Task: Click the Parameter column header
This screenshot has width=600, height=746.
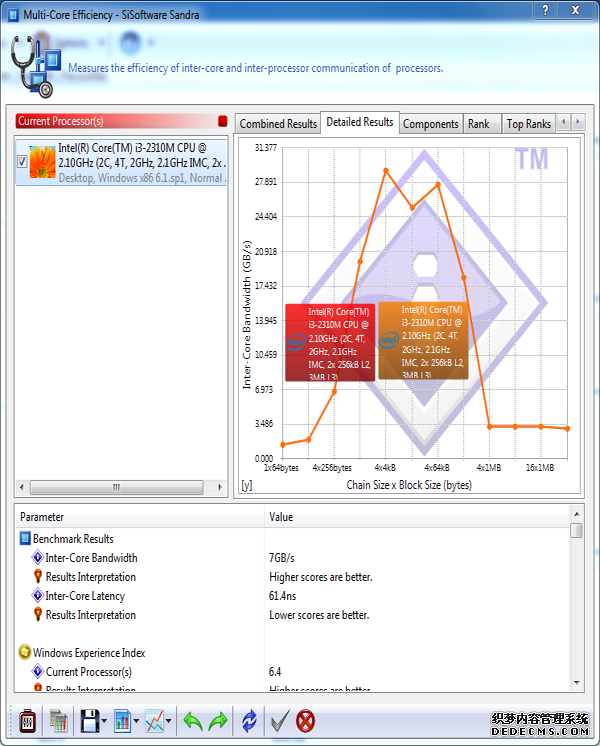Action: 140,517
